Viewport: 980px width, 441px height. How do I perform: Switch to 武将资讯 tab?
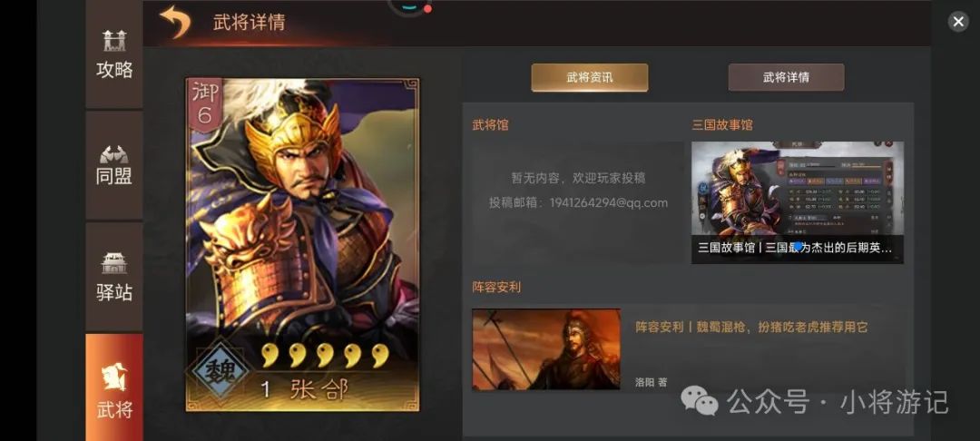tap(590, 77)
